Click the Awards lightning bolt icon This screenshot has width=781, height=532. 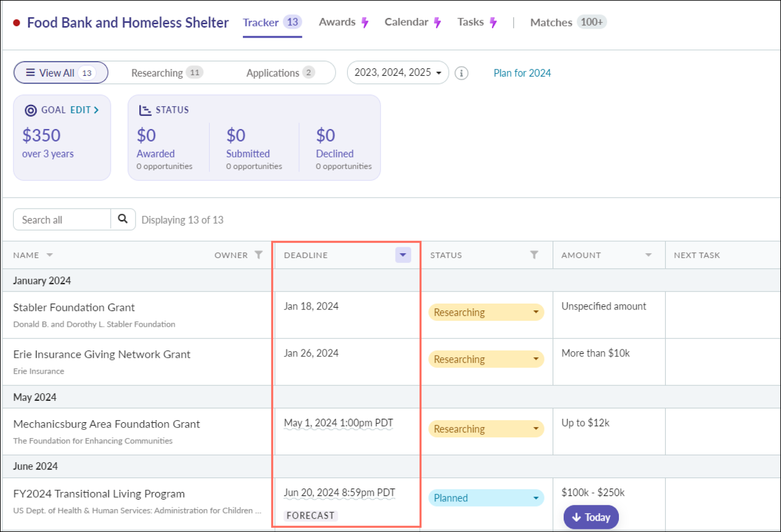coord(365,21)
